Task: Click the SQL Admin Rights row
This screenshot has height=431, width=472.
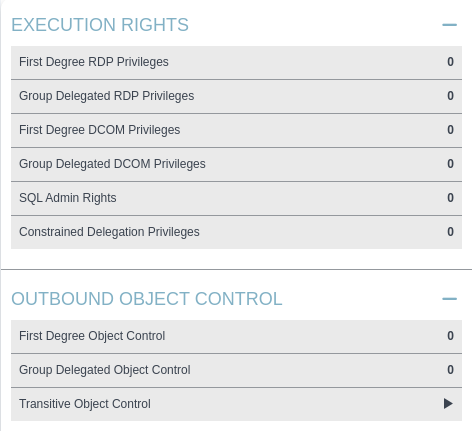Action: [x=236, y=198]
